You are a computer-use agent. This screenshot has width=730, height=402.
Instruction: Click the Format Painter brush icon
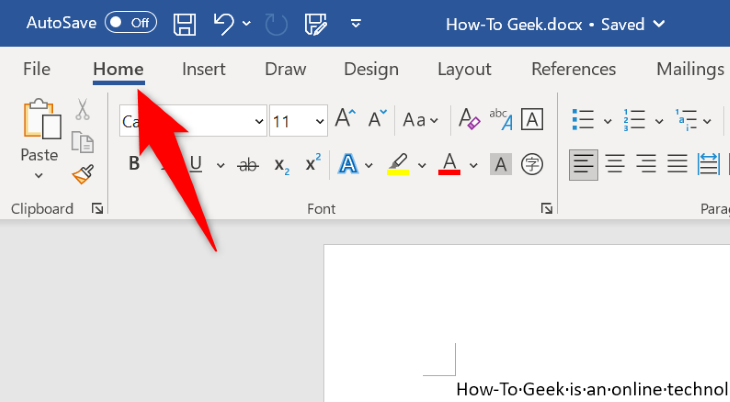[x=82, y=175]
